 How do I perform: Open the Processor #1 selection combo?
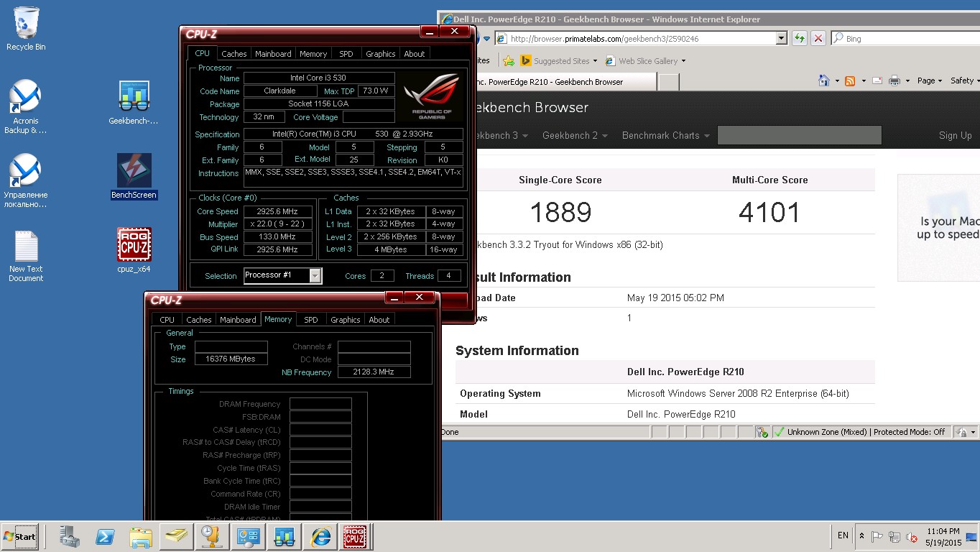(x=282, y=275)
